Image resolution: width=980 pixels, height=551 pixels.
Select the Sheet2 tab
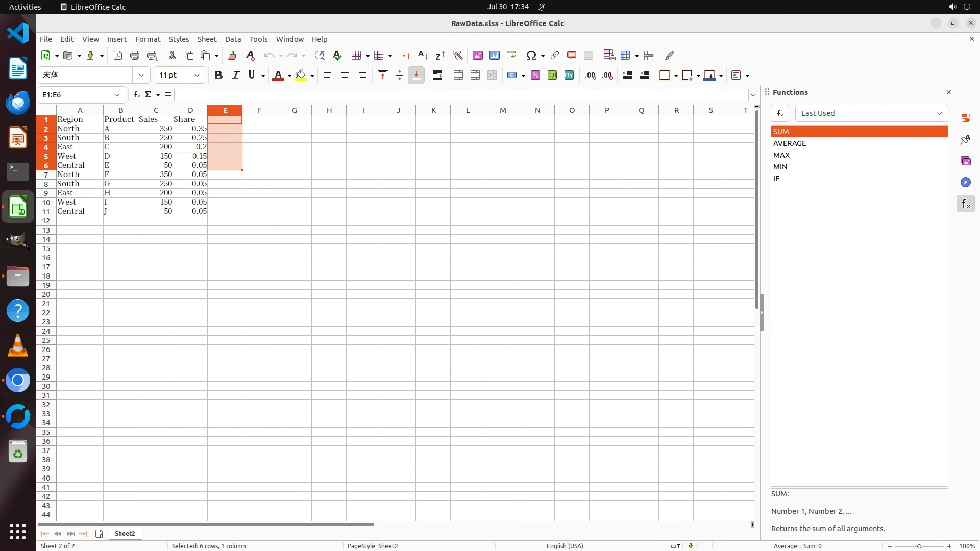point(125,533)
